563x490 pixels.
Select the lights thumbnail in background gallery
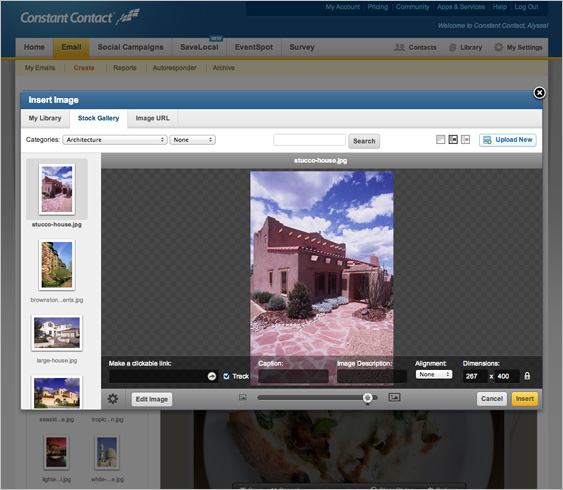coord(56,453)
